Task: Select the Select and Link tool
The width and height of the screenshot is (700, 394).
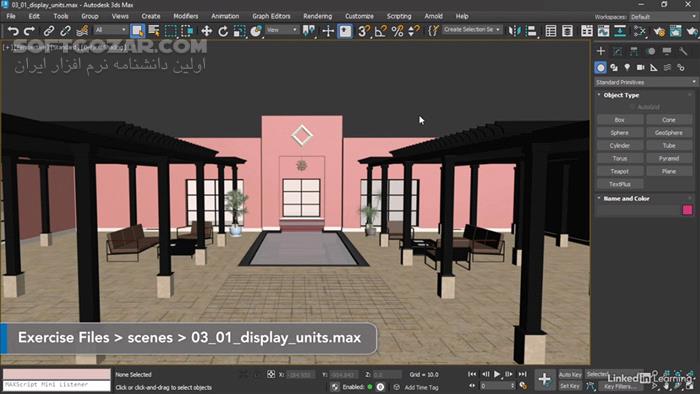Action: pyautogui.click(x=49, y=31)
